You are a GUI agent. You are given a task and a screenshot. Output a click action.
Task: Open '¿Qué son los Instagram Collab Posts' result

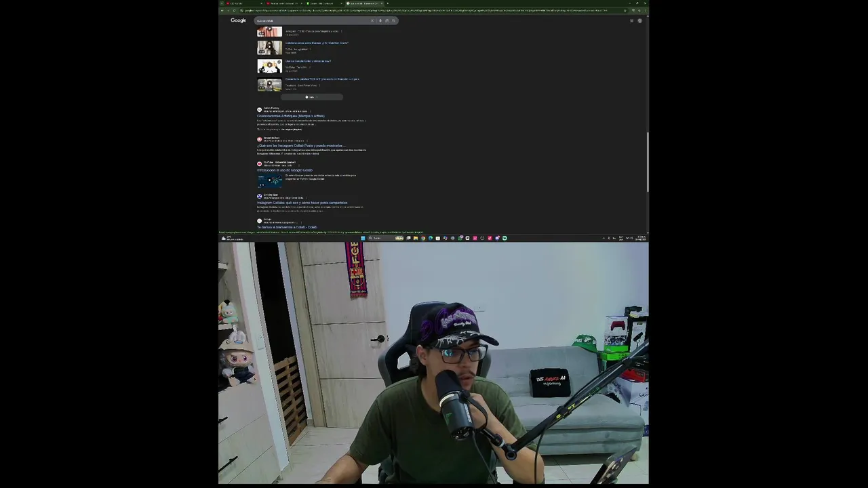pyautogui.click(x=301, y=146)
